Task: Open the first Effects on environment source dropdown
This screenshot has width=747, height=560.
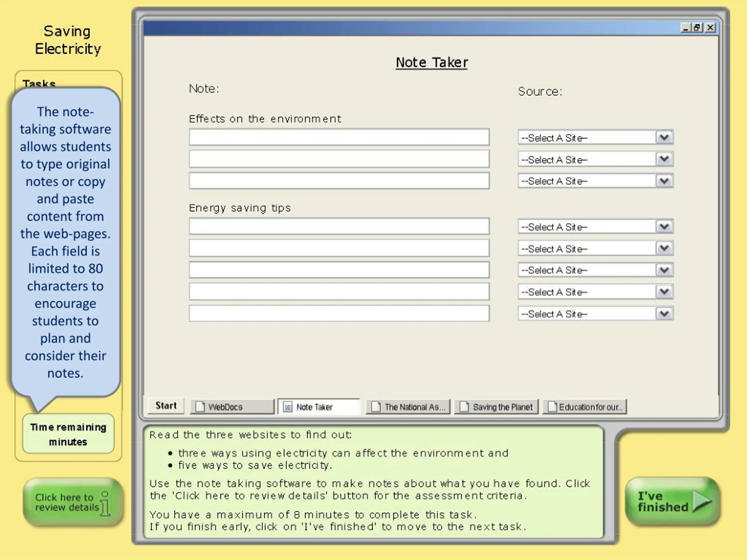Action: (x=595, y=137)
